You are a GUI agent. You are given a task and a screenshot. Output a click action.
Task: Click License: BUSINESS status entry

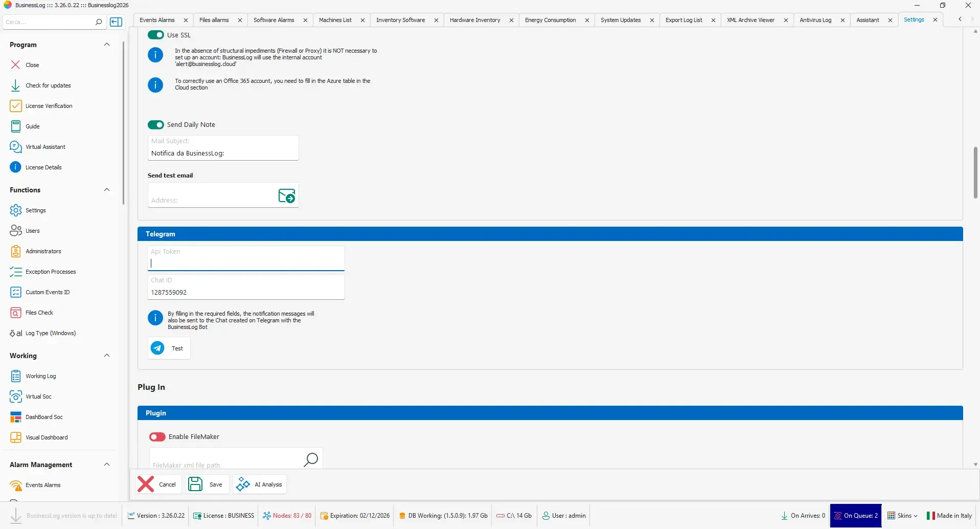pos(223,516)
